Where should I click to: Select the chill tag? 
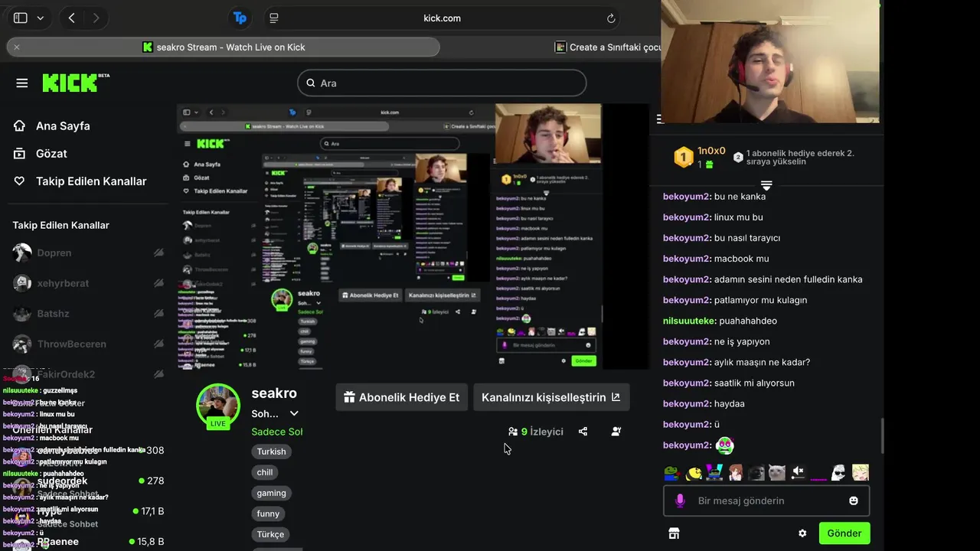pyautogui.click(x=265, y=472)
